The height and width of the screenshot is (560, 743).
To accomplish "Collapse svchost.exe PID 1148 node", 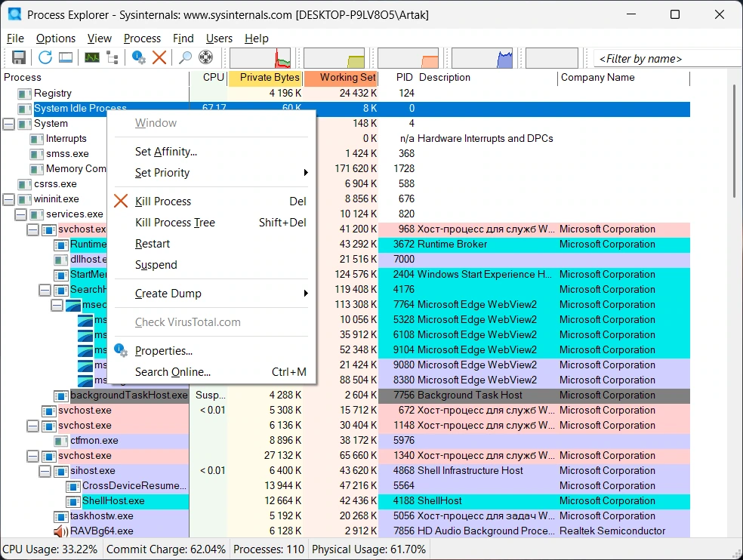I will point(32,426).
